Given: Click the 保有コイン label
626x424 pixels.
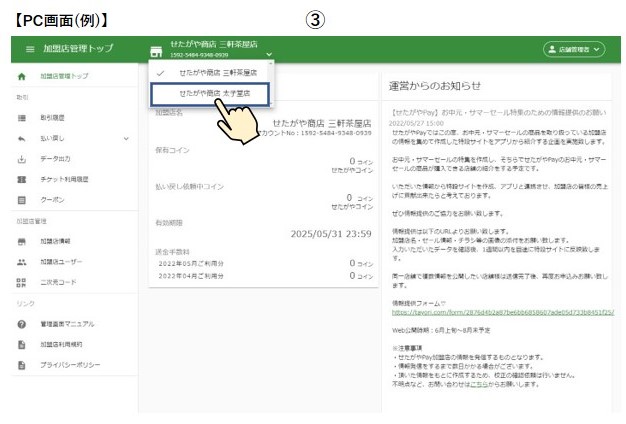Looking at the screenshot, I should point(172,151).
